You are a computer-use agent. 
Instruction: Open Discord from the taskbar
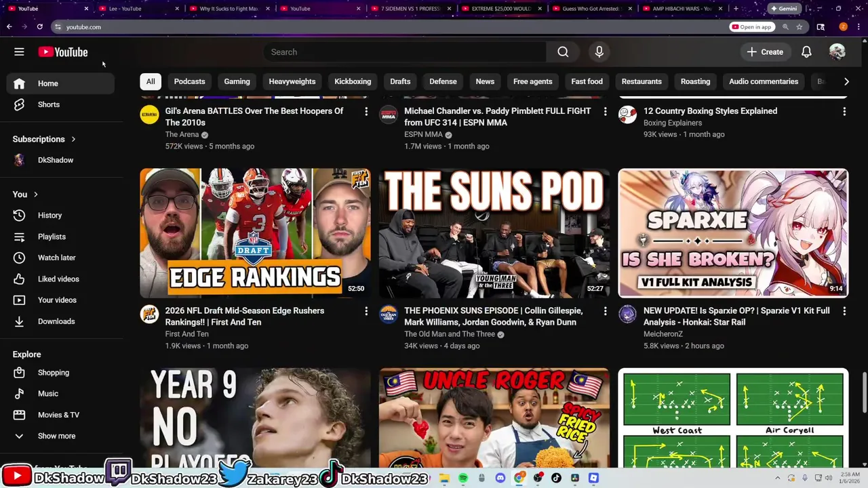500,478
